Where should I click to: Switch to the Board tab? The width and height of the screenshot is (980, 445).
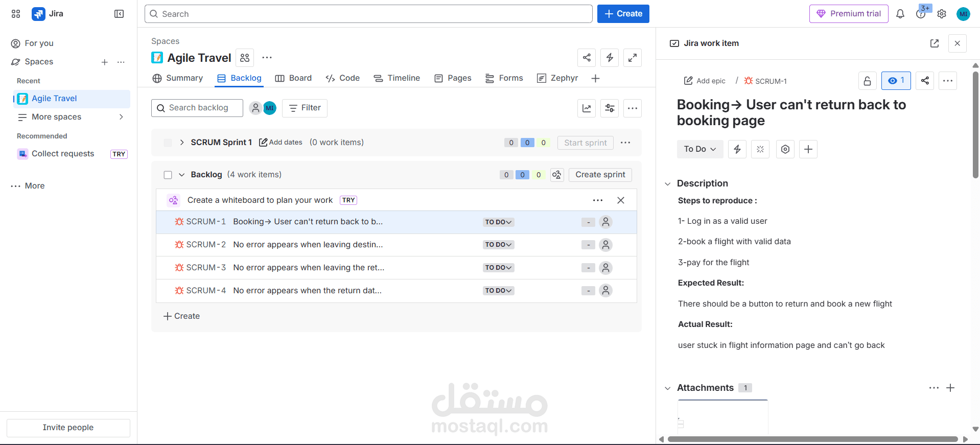pyautogui.click(x=293, y=78)
